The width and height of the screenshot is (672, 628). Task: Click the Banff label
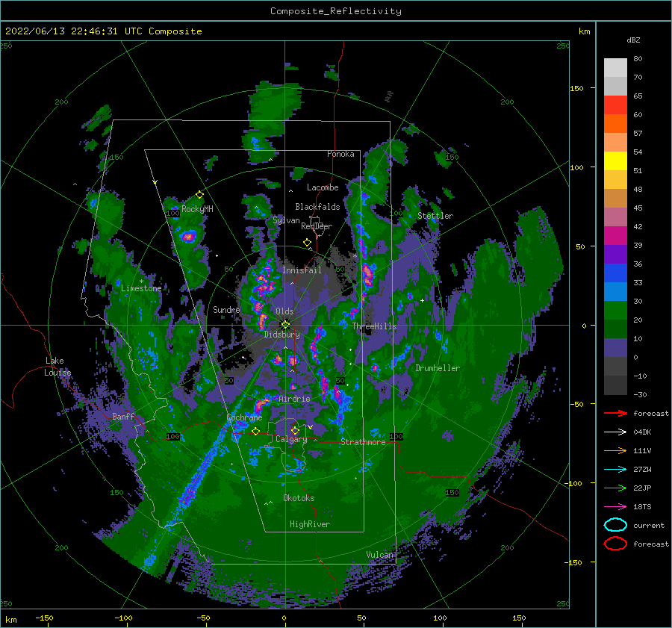coord(123,416)
